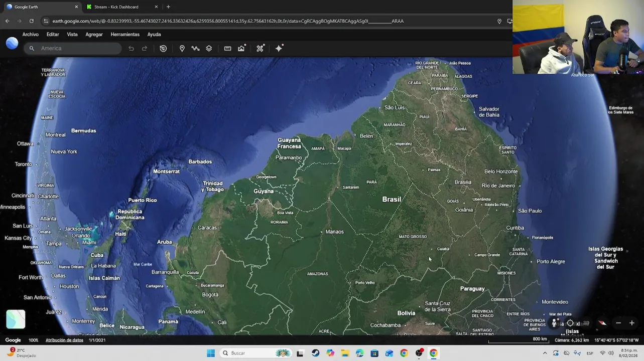The image size is (644, 361).
Task: Open the Herramientas menu
Action: (x=125, y=35)
